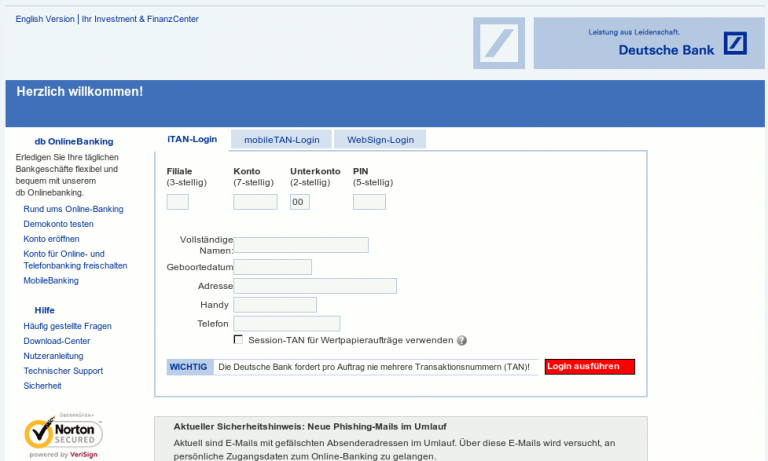Switch to the WebSign-Login tab

[x=380, y=140]
